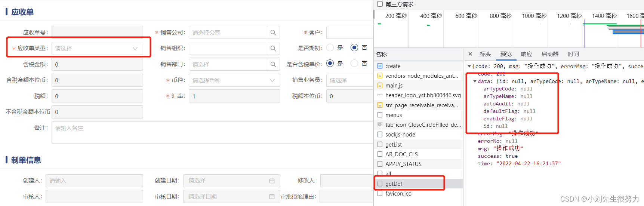Image resolution: width=644 pixels, height=206 pixels.
Task: Click the sockjs-node request file icon
Action: 380,134
